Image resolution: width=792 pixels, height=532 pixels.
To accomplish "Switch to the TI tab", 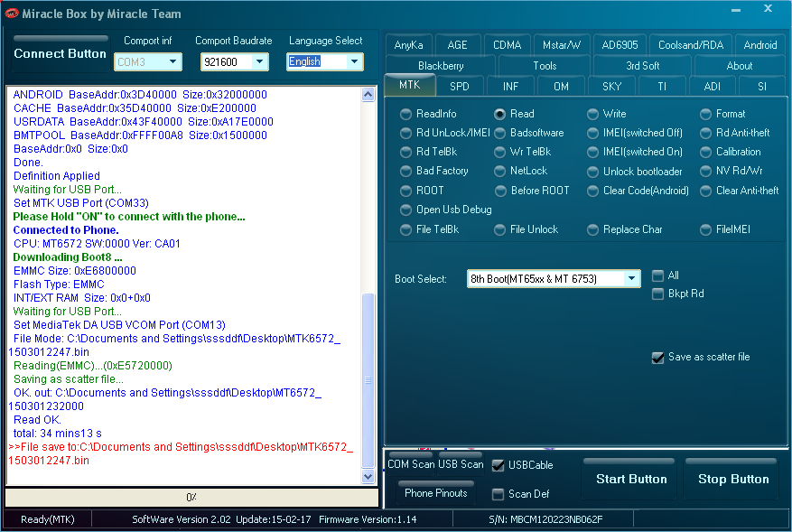I will 662,87.
